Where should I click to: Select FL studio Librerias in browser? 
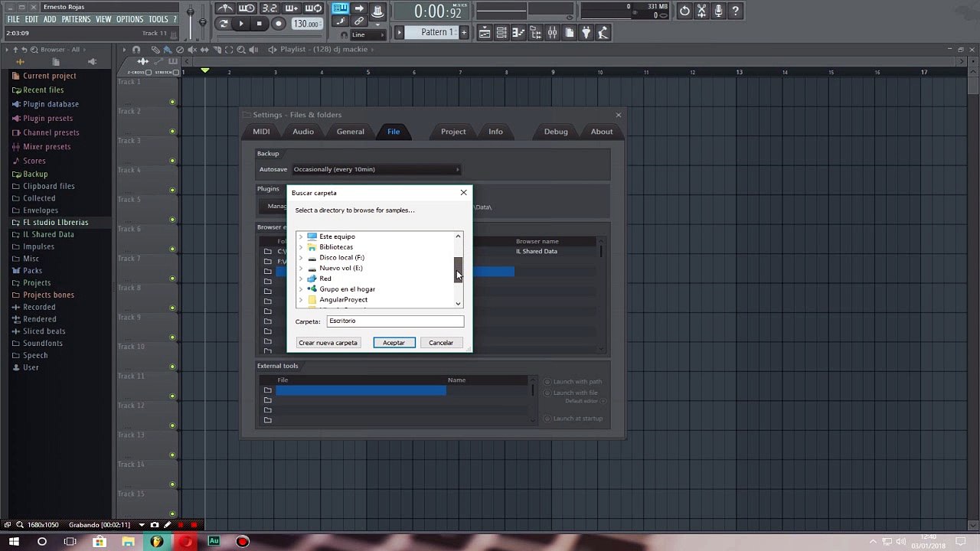[56, 222]
